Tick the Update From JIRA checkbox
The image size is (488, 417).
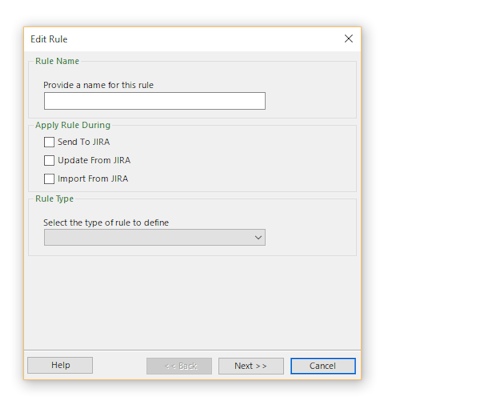pos(49,160)
